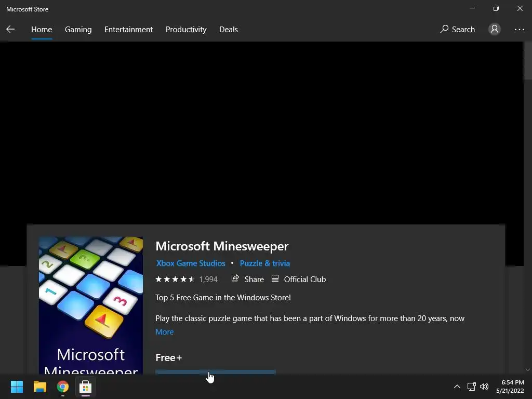Switch to the Gaming tab
Image resolution: width=532 pixels, height=399 pixels.
click(x=78, y=30)
